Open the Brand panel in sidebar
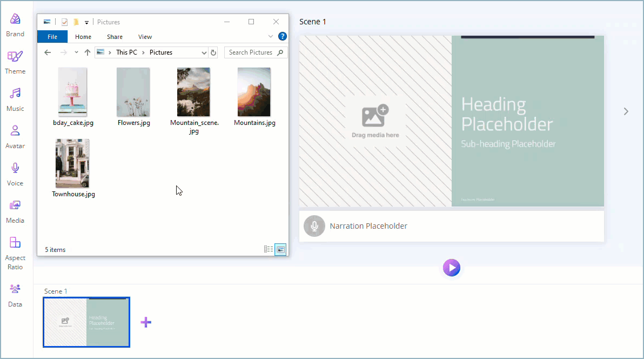Viewport: 644px width, 359px height. point(15,20)
